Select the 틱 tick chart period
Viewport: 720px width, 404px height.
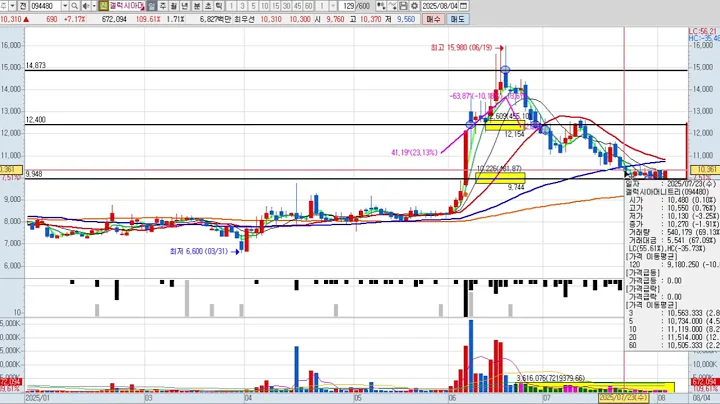pyautogui.click(x=219, y=6)
